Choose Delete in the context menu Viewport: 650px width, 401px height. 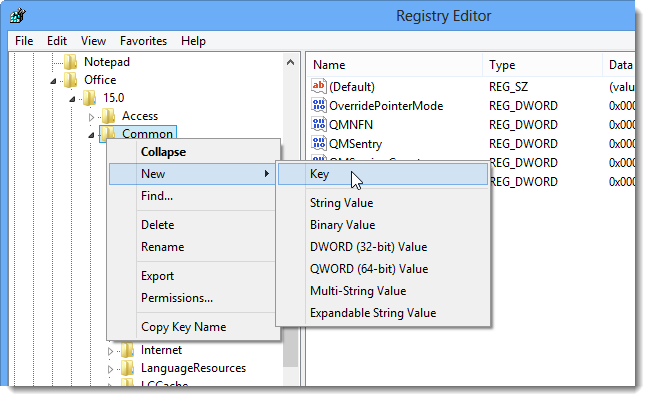[194, 225]
